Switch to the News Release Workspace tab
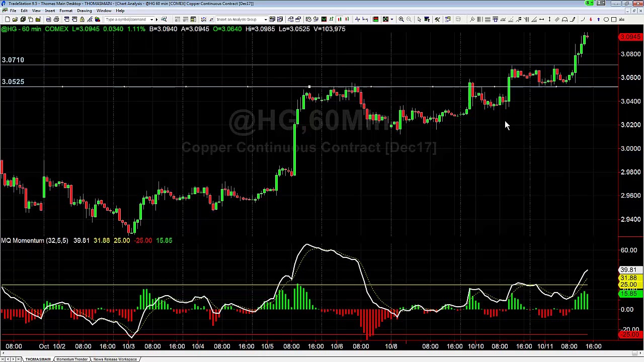This screenshot has width=644, height=362. [115, 359]
